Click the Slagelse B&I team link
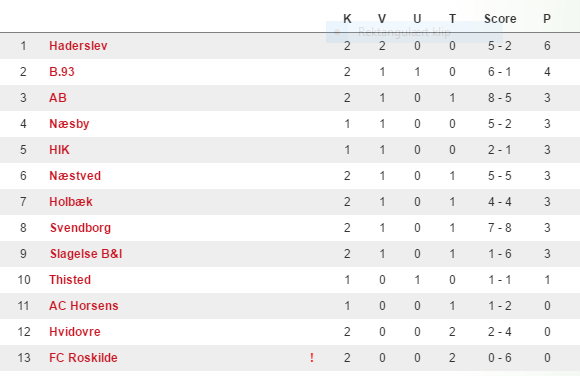 86,254
